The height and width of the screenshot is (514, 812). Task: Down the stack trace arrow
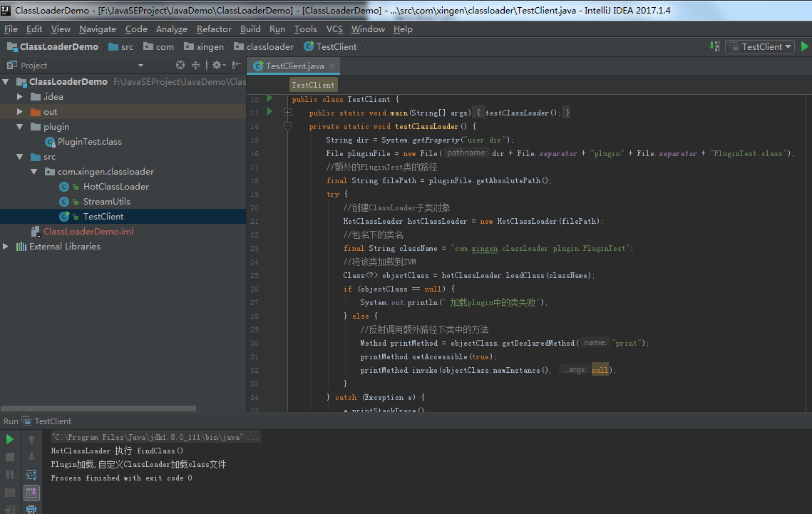click(31, 457)
